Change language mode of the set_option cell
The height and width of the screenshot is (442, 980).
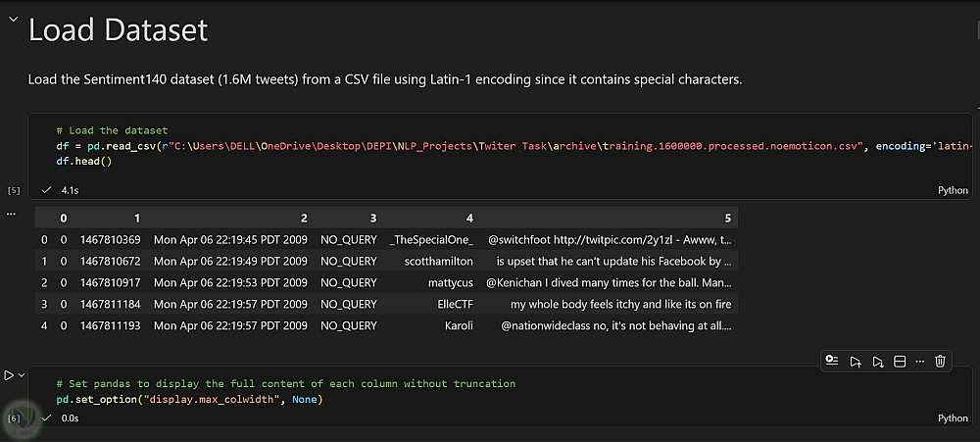[x=953, y=417]
